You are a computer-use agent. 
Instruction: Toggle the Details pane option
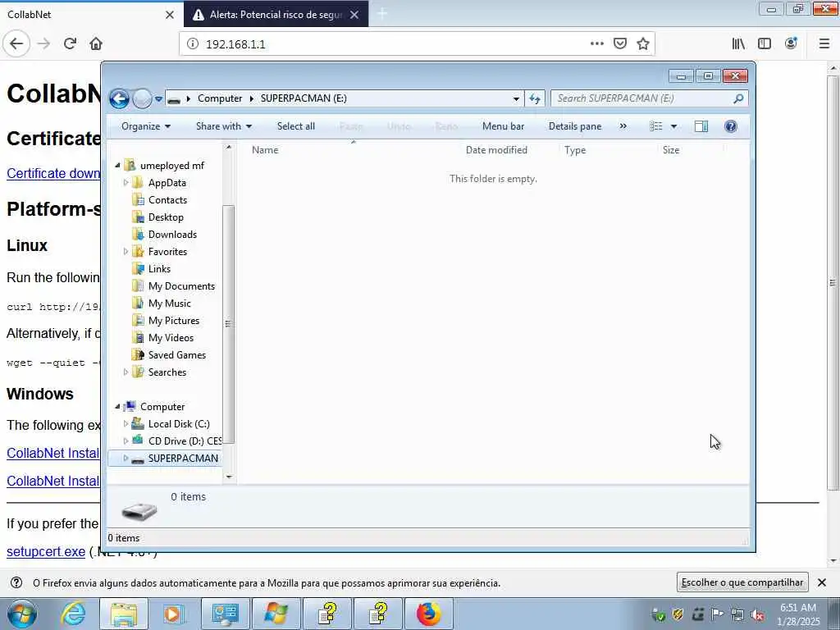click(575, 126)
